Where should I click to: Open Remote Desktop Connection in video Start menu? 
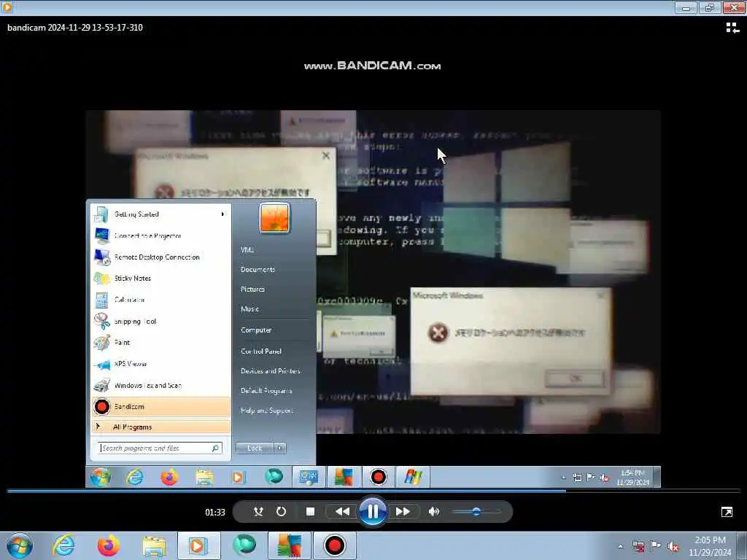(160, 257)
